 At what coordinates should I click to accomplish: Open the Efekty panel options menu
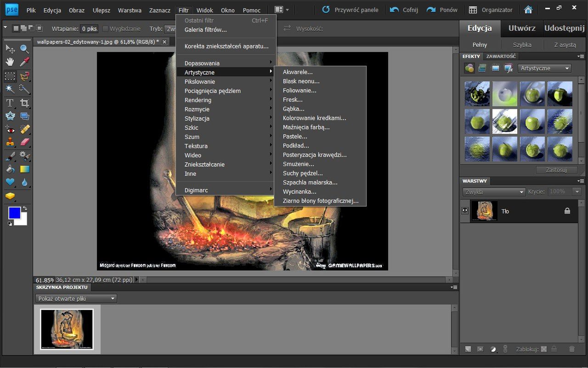(x=581, y=57)
